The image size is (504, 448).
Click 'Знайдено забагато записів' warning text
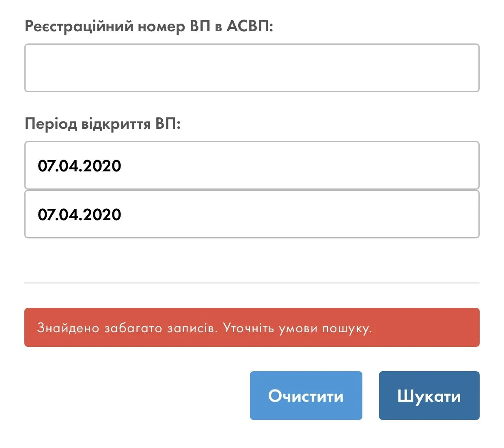(x=127, y=328)
